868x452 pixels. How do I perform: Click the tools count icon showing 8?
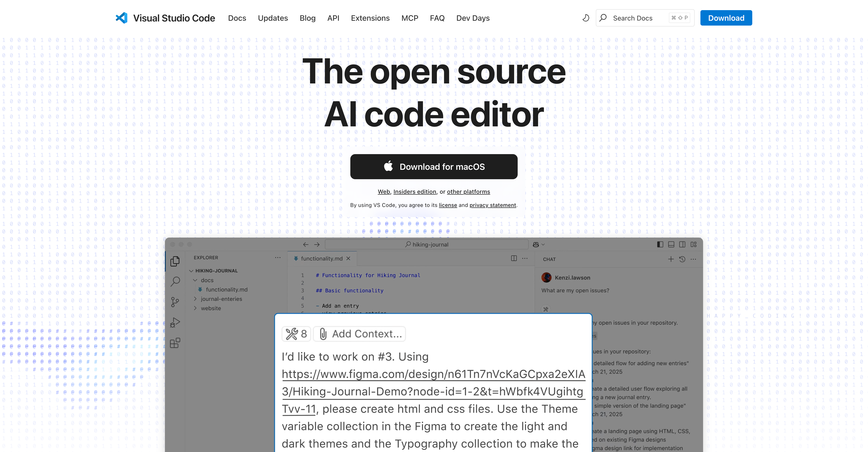click(296, 334)
